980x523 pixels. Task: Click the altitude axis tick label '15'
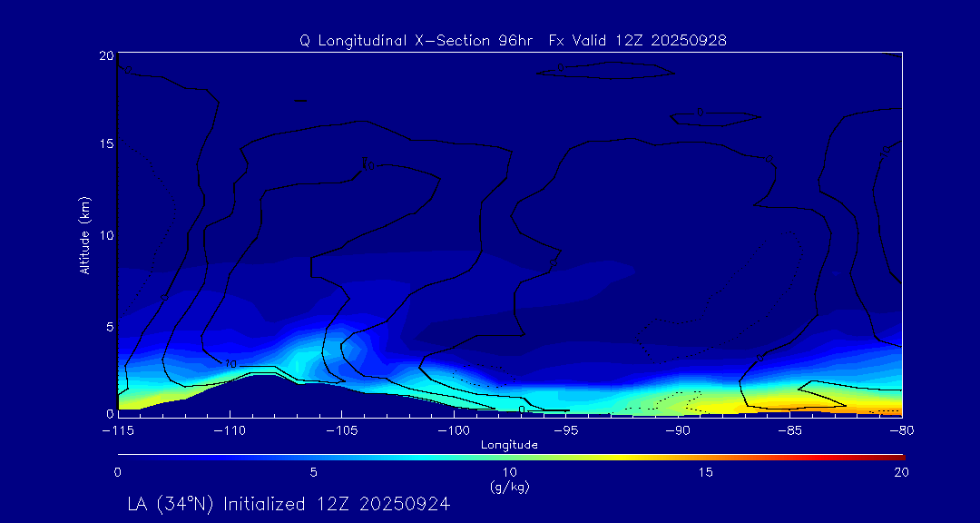[x=107, y=143]
